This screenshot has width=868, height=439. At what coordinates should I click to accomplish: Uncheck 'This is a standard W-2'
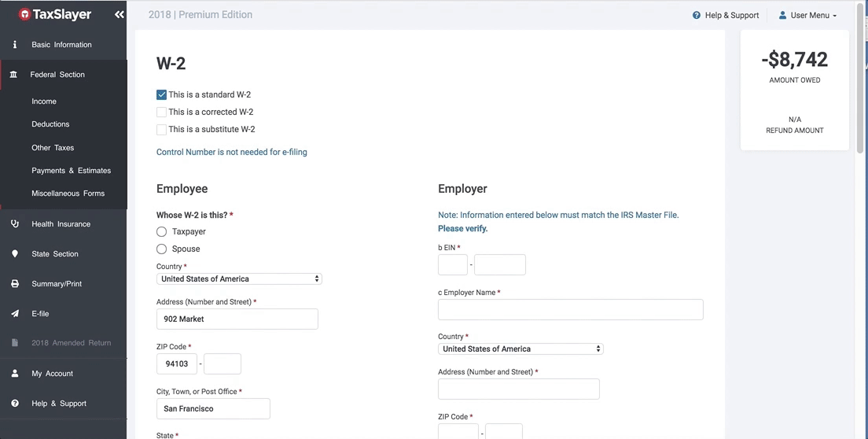162,94
